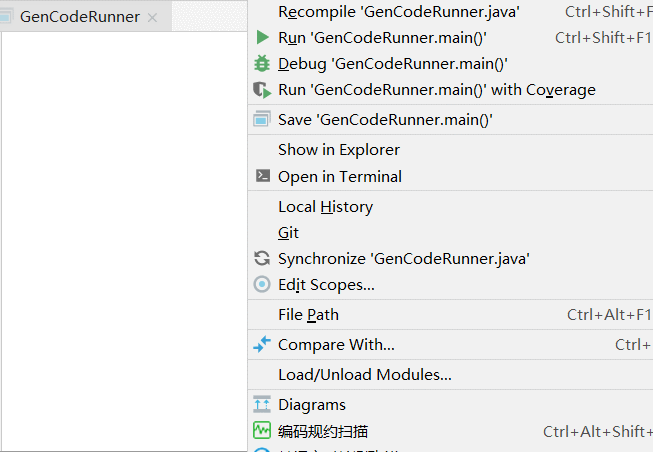Click the green Debug bug icon
Screen dimensions: 653x452
click(x=262, y=64)
